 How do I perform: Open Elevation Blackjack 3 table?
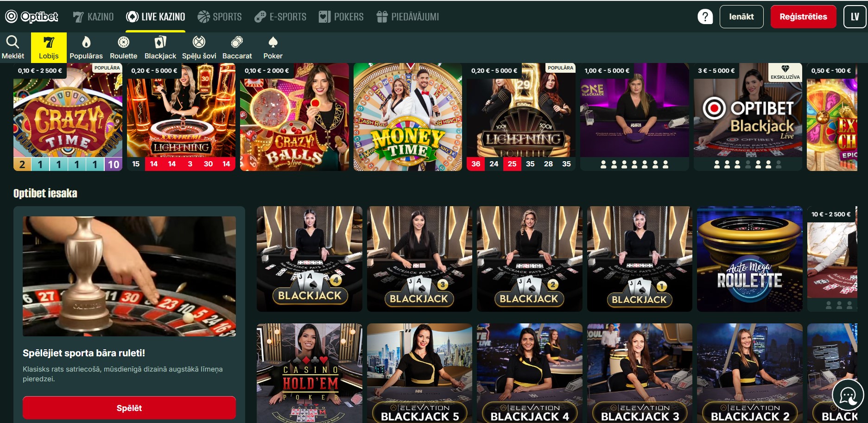coord(640,373)
